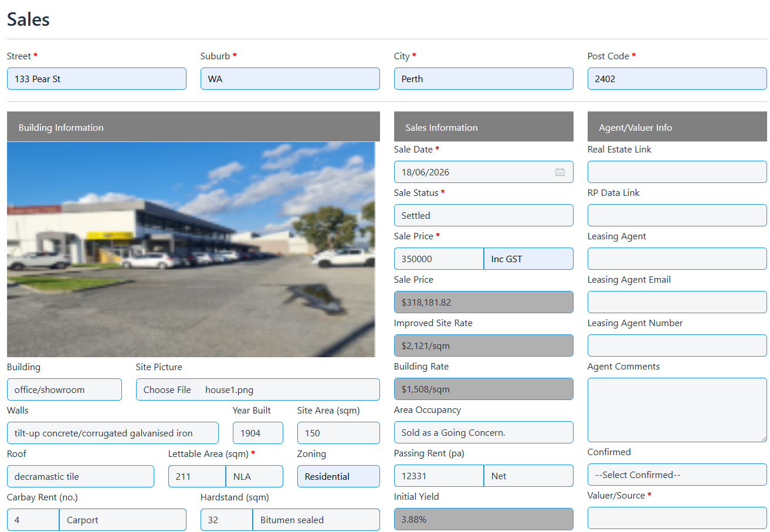Open the Inc GST dropdown
Image resolution: width=770 pixels, height=532 pixels.
[528, 259]
